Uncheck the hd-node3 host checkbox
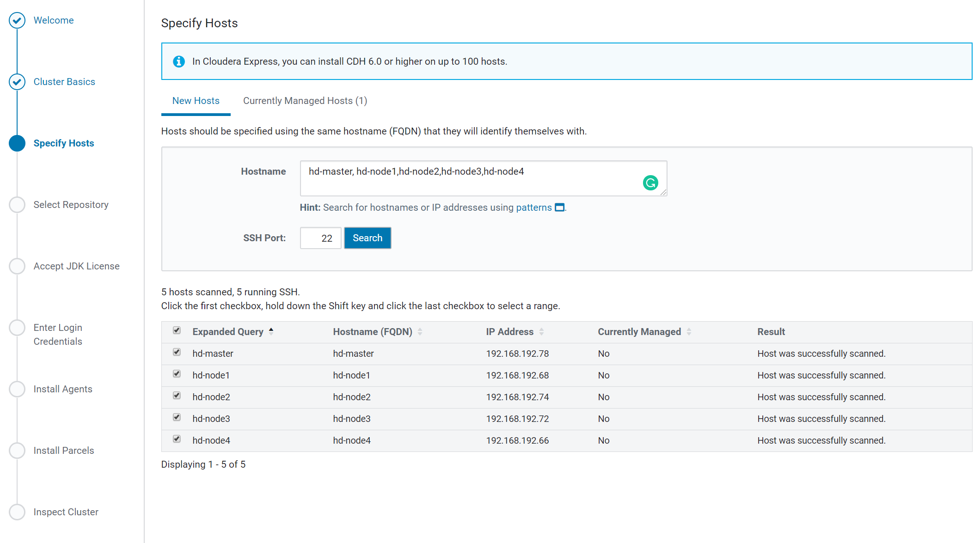 (177, 417)
